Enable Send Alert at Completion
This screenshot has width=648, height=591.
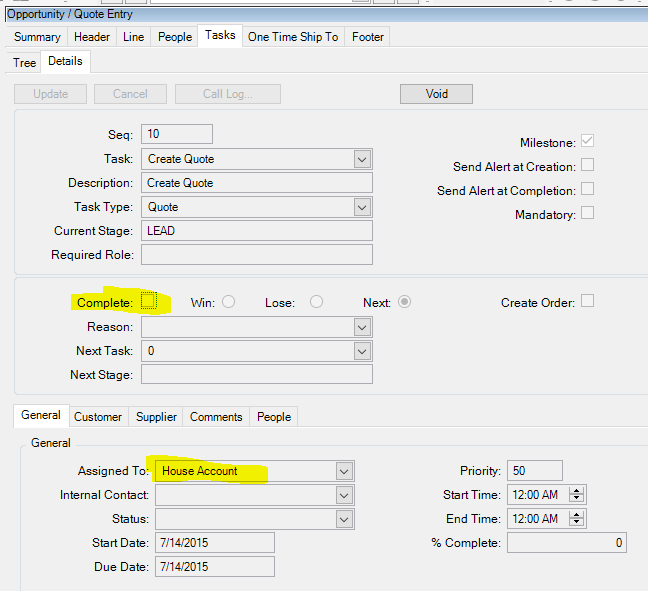[587, 189]
